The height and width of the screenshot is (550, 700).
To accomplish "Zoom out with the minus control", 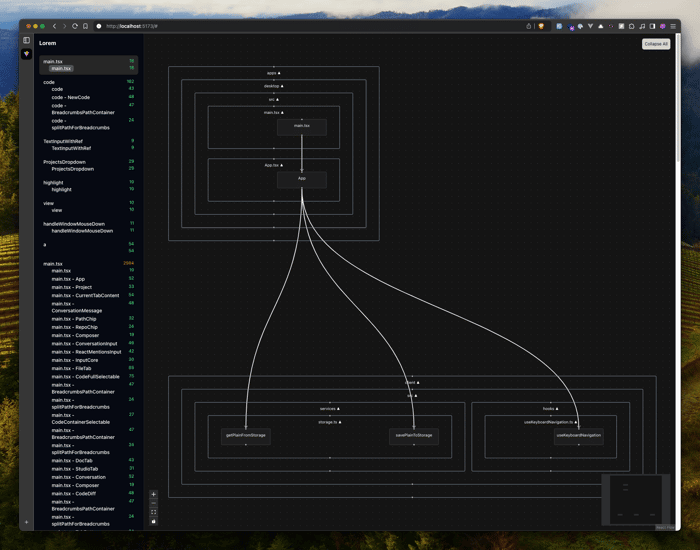I will [153, 503].
